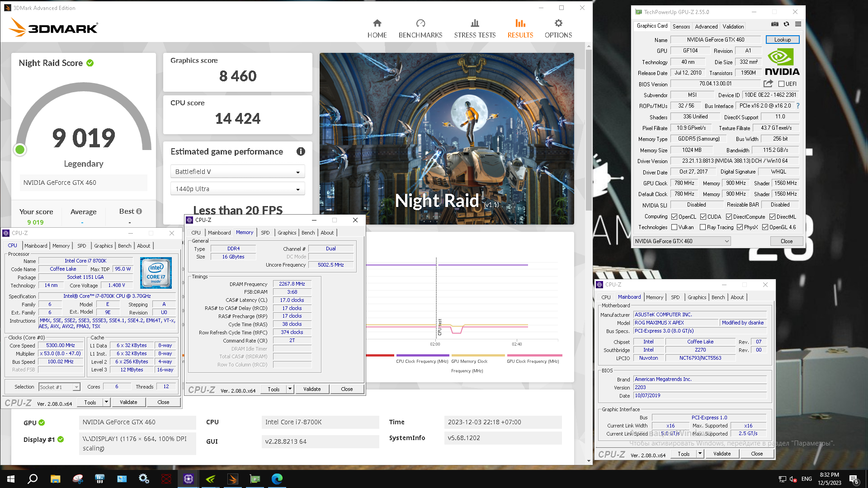Open the 1440p Ultra resolution dropdown
This screenshot has width=868, height=488.
tap(237, 189)
